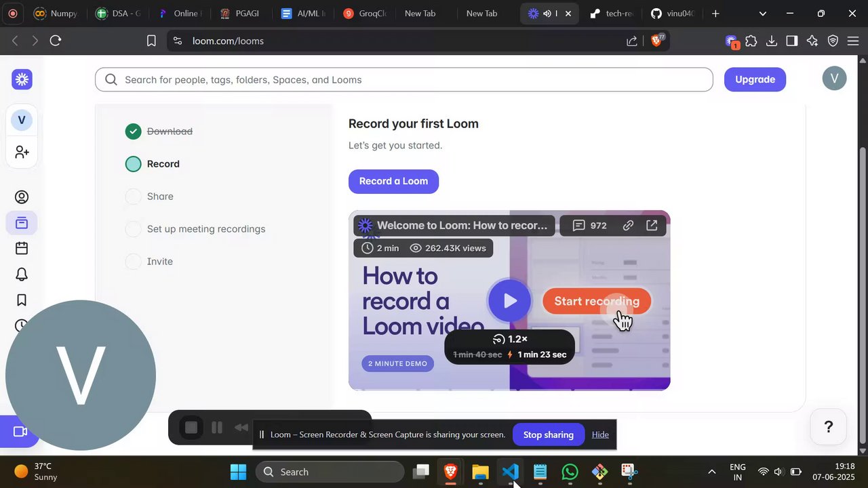Image resolution: width=868 pixels, height=488 pixels.
Task: Select the Invite checklist step
Action: point(149,262)
